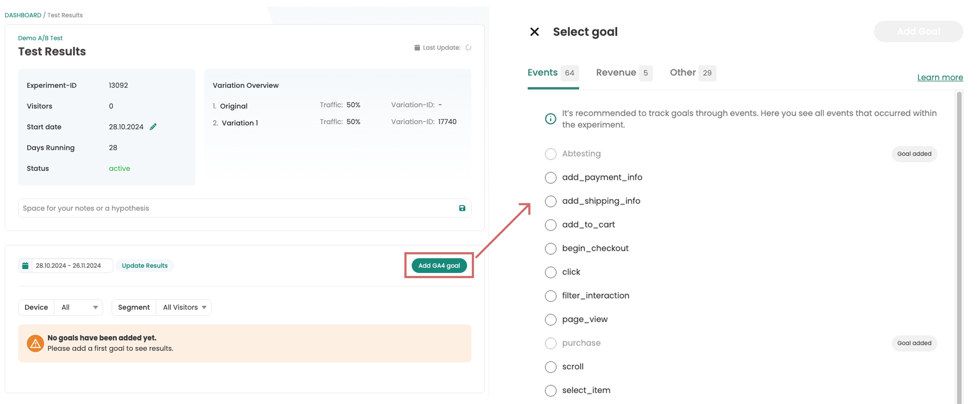Image resolution: width=980 pixels, height=404 pixels.
Task: Click the loading spinner next to Last Update
Action: (x=468, y=48)
